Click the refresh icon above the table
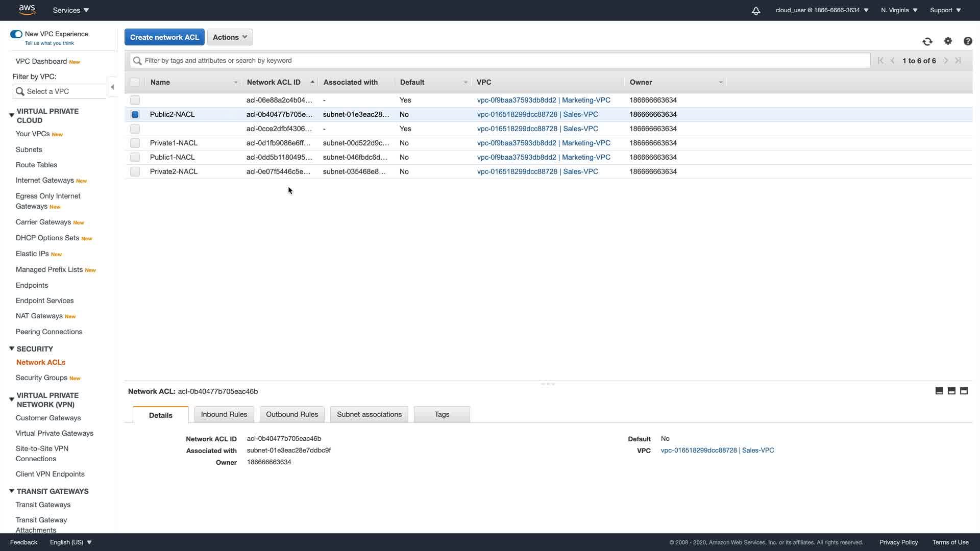This screenshot has height=551, width=980. point(927,41)
